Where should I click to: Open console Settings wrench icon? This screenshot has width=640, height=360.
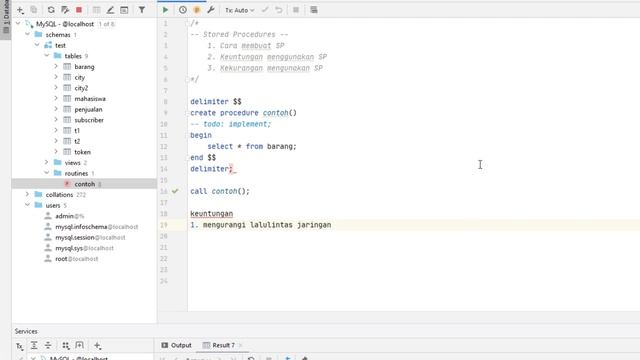pyautogui.click(x=211, y=10)
